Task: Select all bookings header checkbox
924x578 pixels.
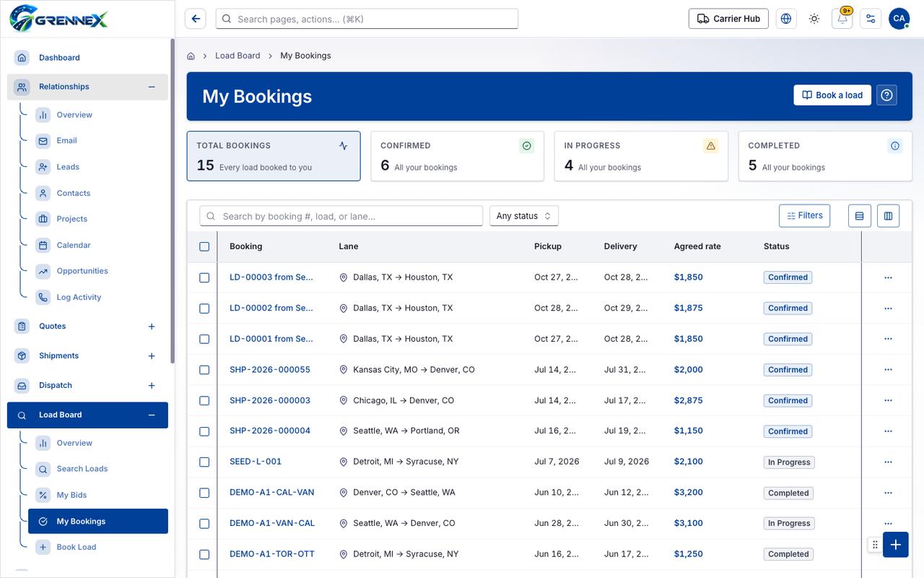Action: click(x=204, y=246)
